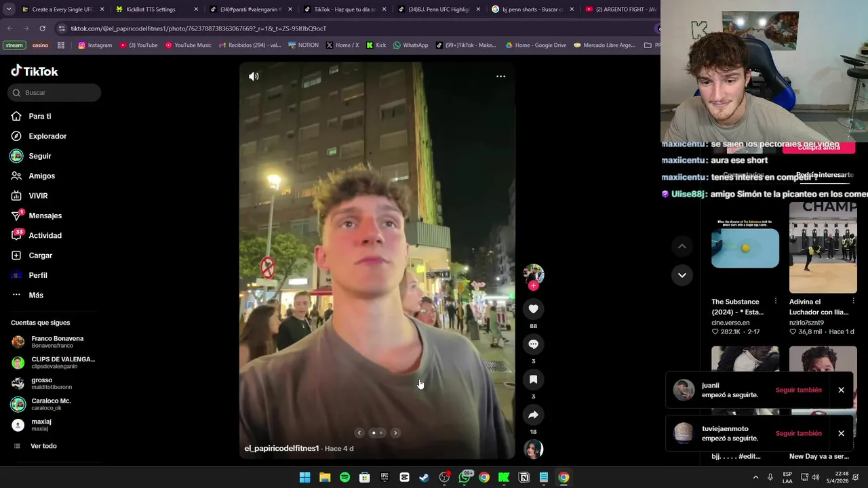
Task: Open Instagram bookmark
Action: [95, 45]
